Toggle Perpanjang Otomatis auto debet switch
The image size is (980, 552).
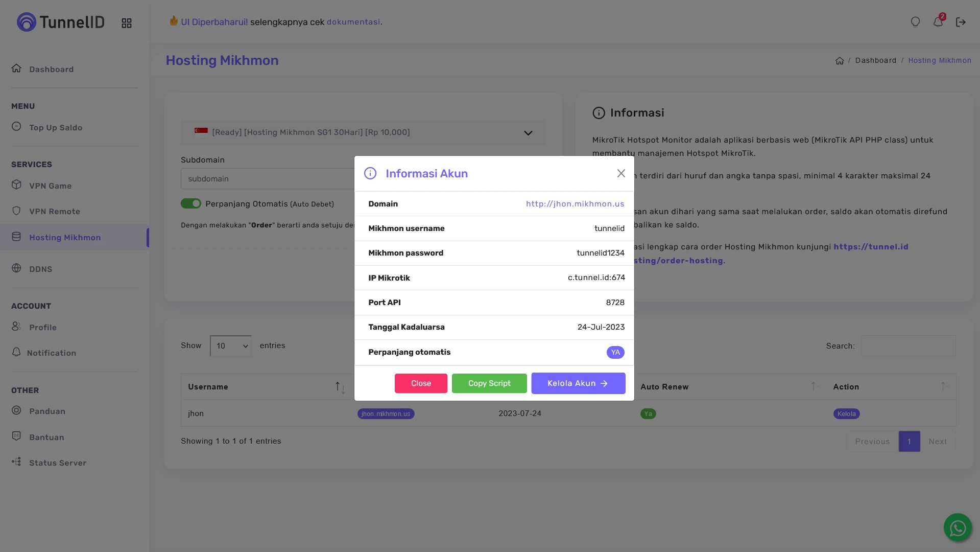191,203
